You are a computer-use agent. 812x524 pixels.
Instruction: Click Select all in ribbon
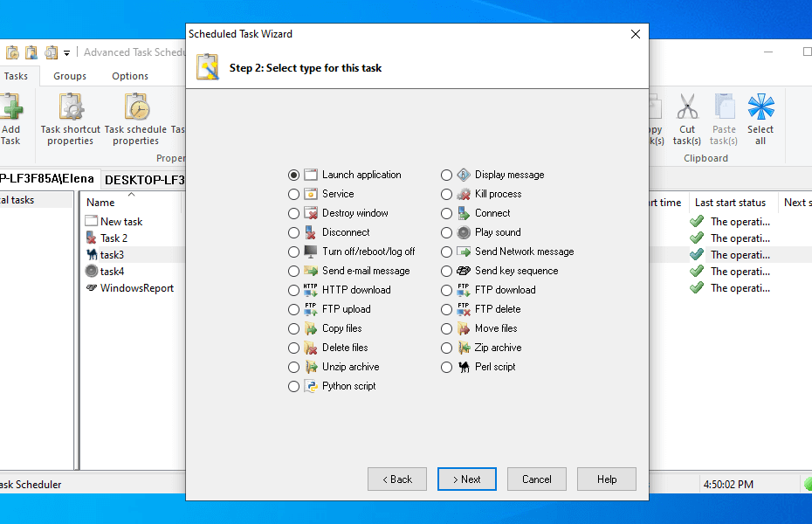click(760, 120)
